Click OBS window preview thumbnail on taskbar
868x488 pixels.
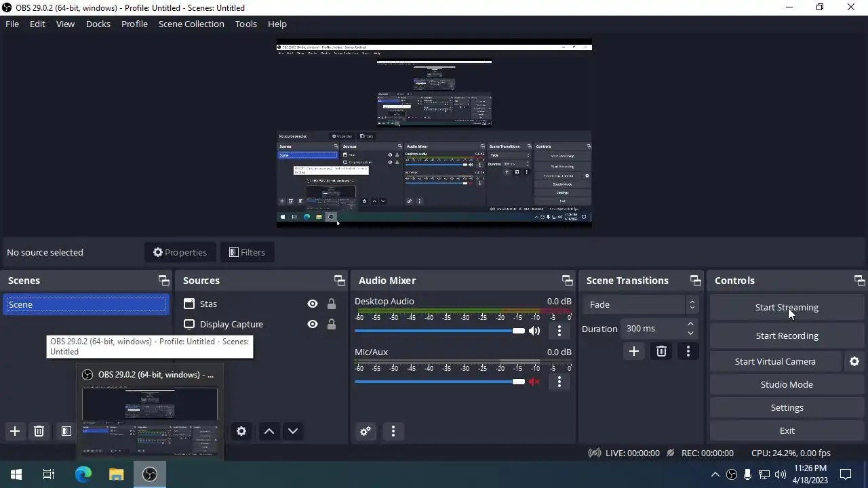pyautogui.click(x=150, y=420)
